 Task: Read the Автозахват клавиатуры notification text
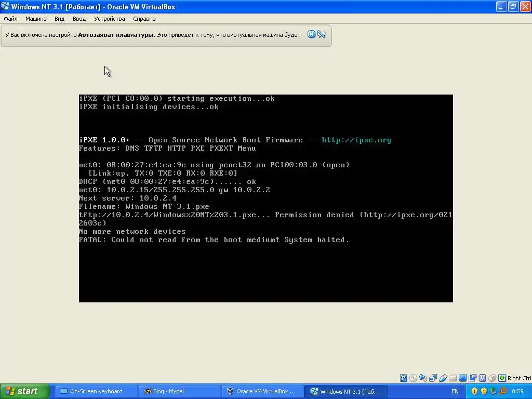pyautogui.click(x=153, y=35)
